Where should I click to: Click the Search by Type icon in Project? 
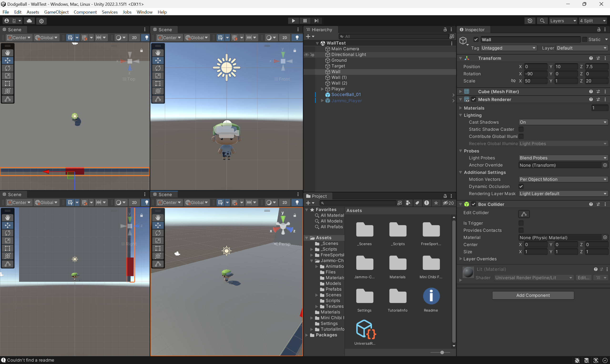[408, 203]
